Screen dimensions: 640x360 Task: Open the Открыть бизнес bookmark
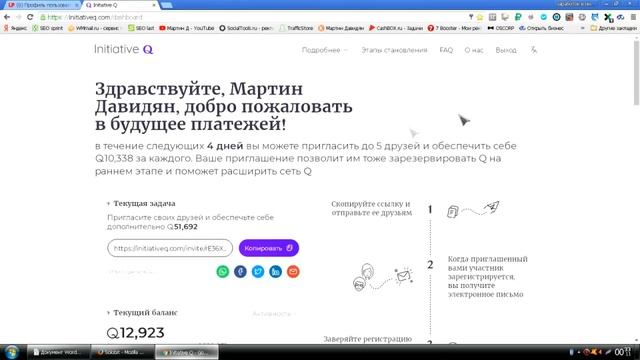(x=542, y=28)
